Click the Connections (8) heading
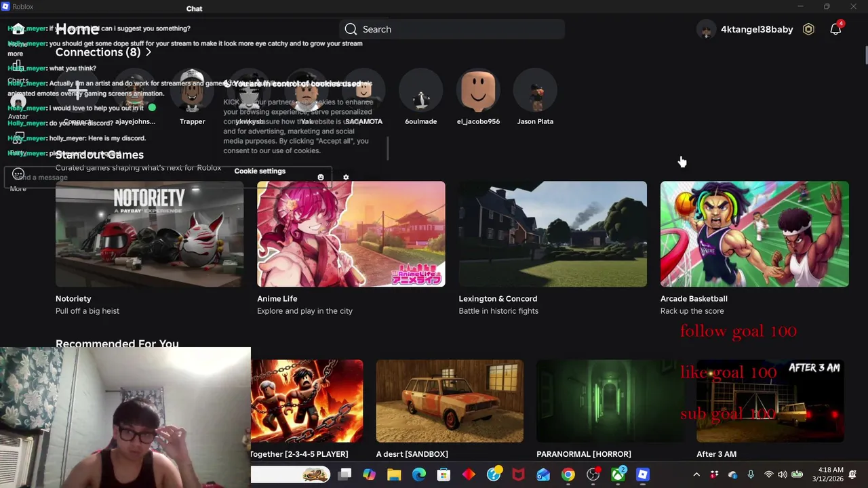This screenshot has height=488, width=868. coord(98,52)
